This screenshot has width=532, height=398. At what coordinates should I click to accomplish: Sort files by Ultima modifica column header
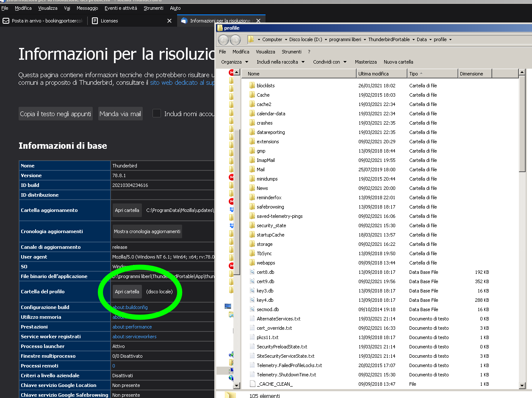382,74
